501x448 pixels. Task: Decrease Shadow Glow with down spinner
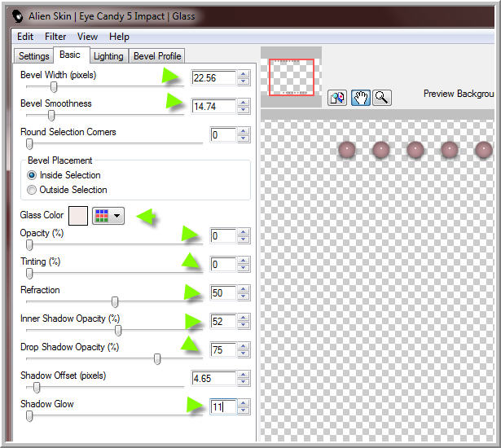[x=244, y=411]
